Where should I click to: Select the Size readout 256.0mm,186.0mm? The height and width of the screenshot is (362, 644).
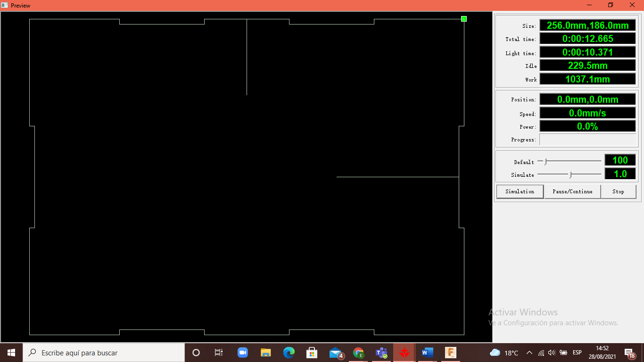point(587,25)
